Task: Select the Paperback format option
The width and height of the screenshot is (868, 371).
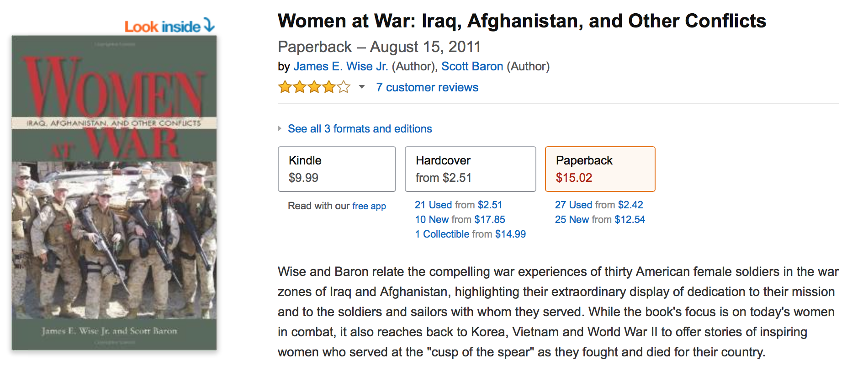Action: [600, 169]
